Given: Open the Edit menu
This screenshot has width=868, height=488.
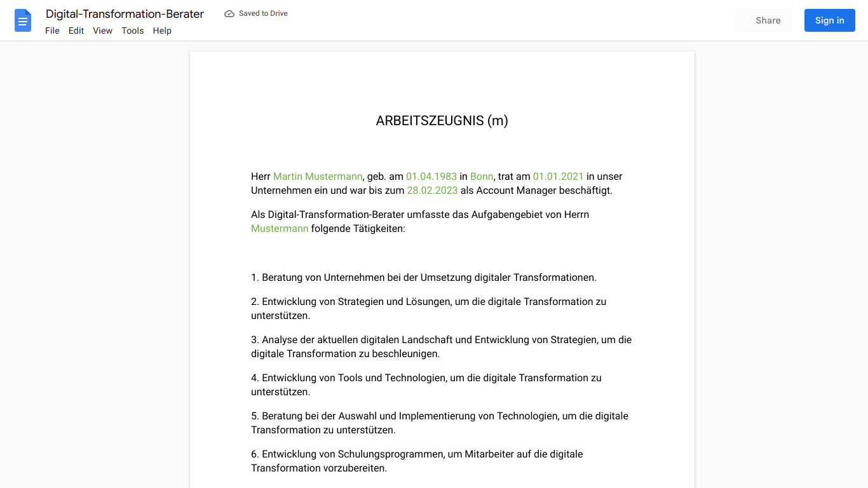Looking at the screenshot, I should [76, 30].
